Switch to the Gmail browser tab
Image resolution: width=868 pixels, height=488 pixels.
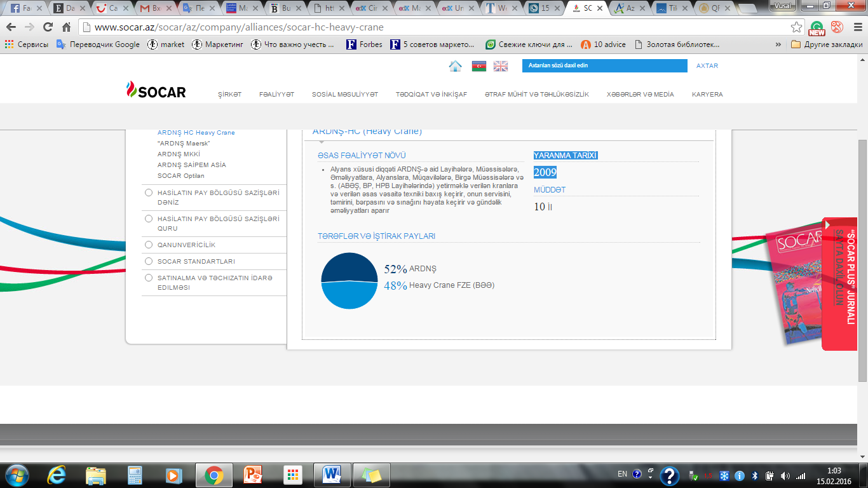(x=155, y=8)
